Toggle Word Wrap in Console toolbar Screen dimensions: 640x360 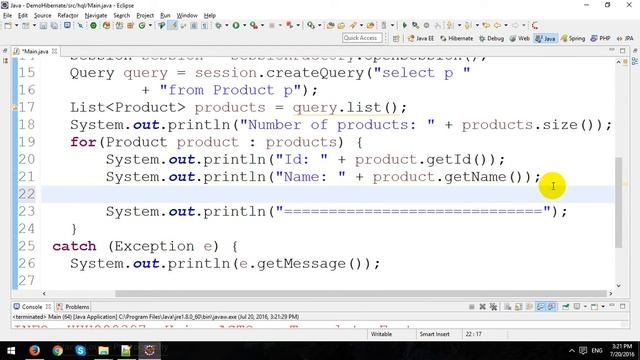tap(529, 307)
